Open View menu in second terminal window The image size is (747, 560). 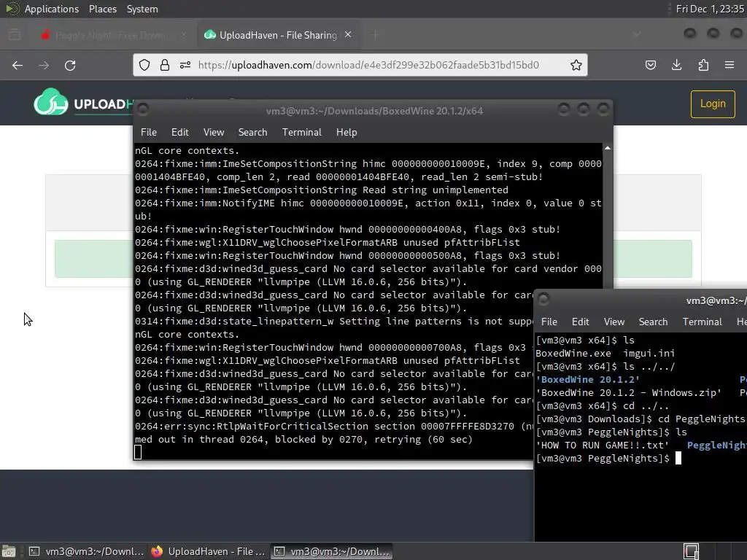point(614,322)
